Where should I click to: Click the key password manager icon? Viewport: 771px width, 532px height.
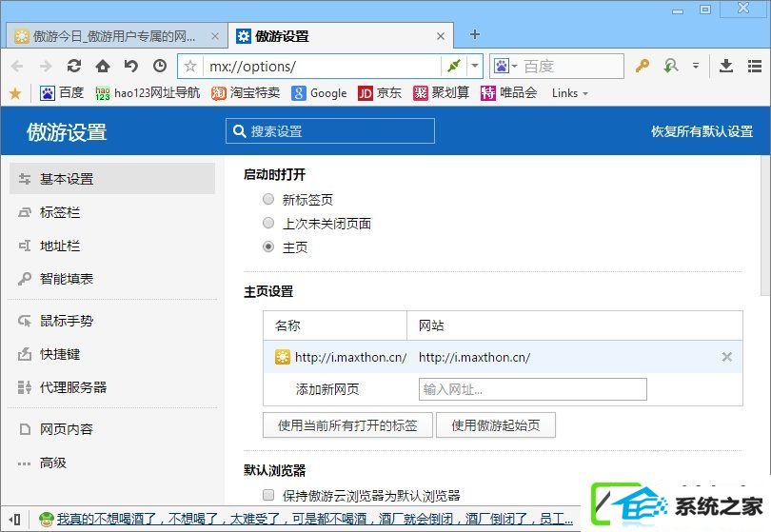pyautogui.click(x=642, y=66)
